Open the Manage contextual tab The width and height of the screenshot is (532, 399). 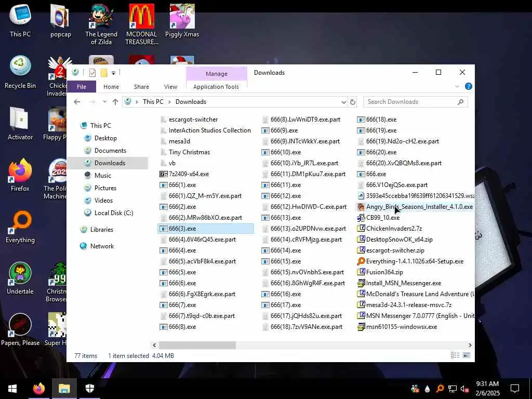[217, 74]
